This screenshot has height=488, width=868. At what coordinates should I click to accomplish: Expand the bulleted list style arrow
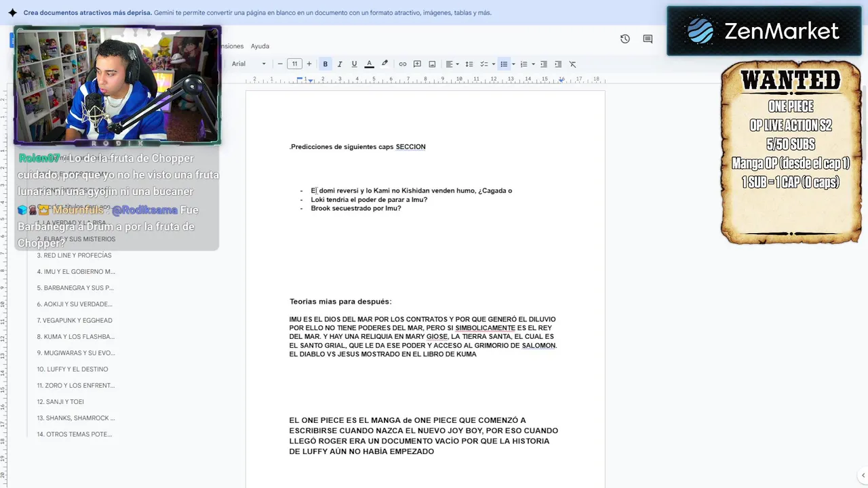tap(513, 64)
